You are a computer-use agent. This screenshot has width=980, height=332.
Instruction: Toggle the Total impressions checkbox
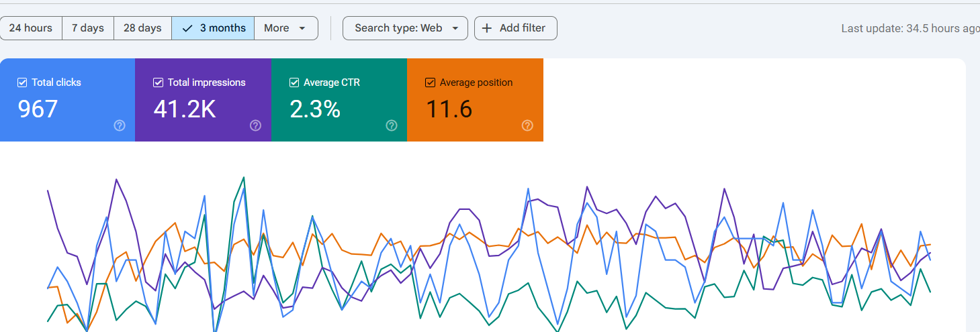(159, 82)
